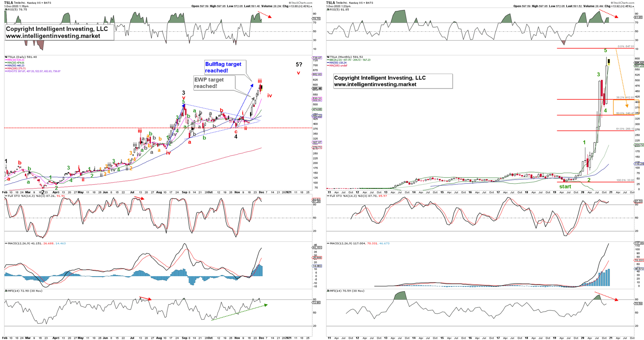Viewport: 644px width, 340px height.
Task: Click 'Volume 28.2M' in the daily chart header
Action: tap(271, 6)
